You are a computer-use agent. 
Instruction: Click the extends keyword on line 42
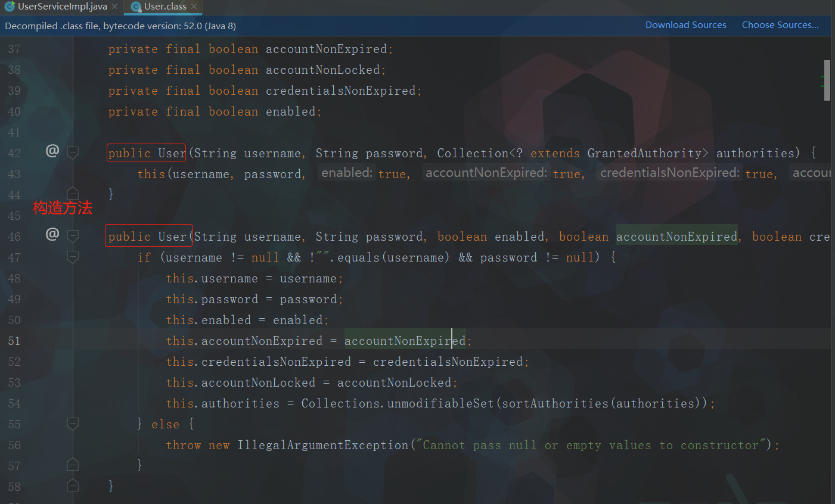555,153
